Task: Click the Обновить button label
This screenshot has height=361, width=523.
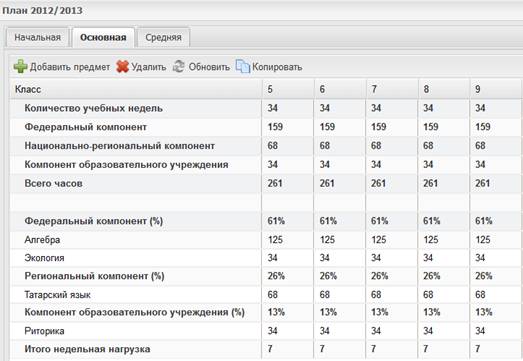Action: (209, 67)
